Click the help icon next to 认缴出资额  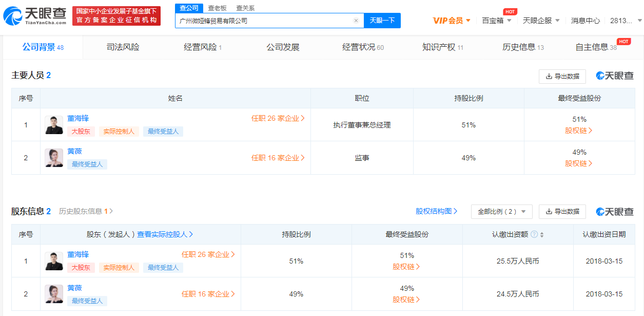point(534,234)
